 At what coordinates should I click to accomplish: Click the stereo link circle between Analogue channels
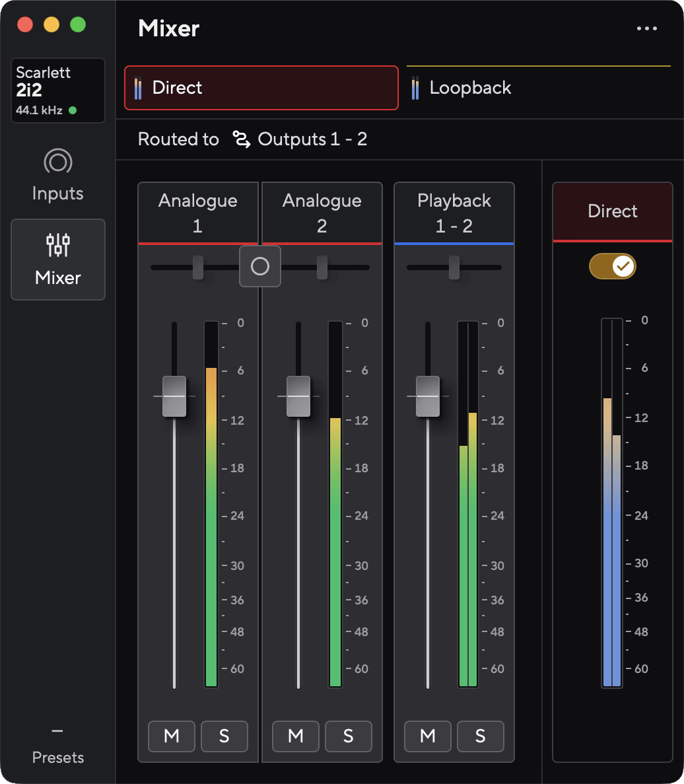(260, 266)
